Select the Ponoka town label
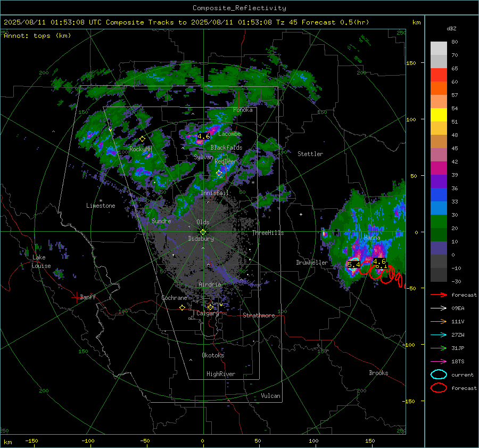The height and width of the screenshot is (448, 479). (243, 110)
